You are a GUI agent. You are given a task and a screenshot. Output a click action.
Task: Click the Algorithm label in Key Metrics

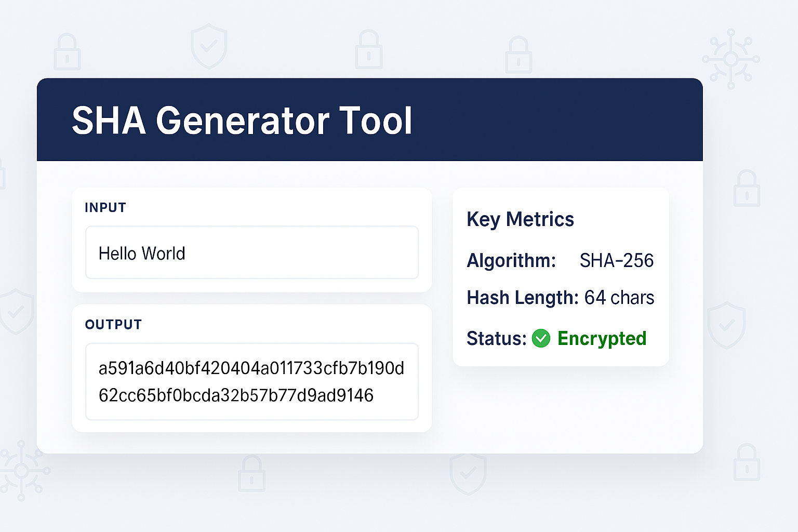coord(511,260)
